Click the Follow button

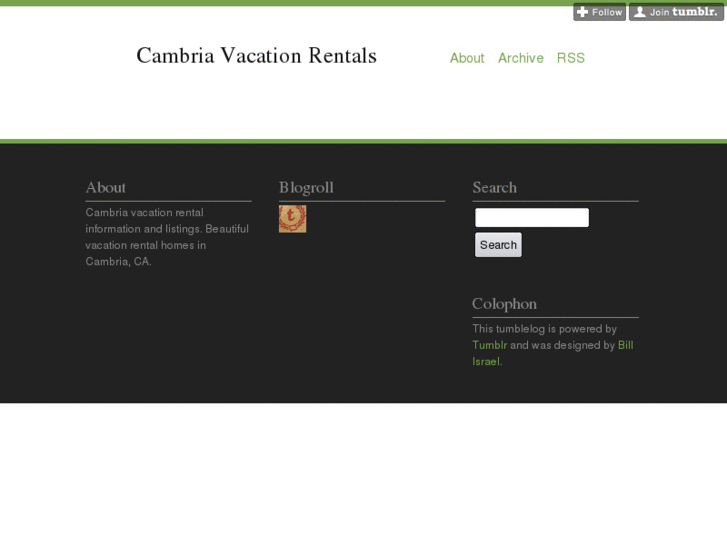[x=599, y=12]
